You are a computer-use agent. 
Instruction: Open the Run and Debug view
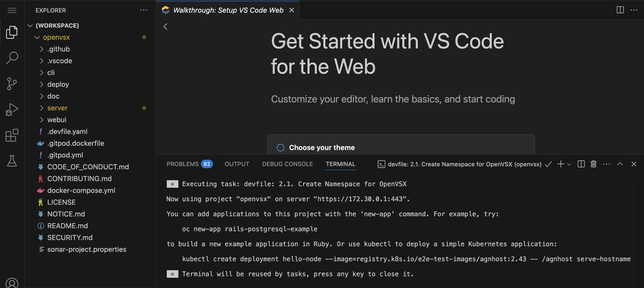point(12,109)
